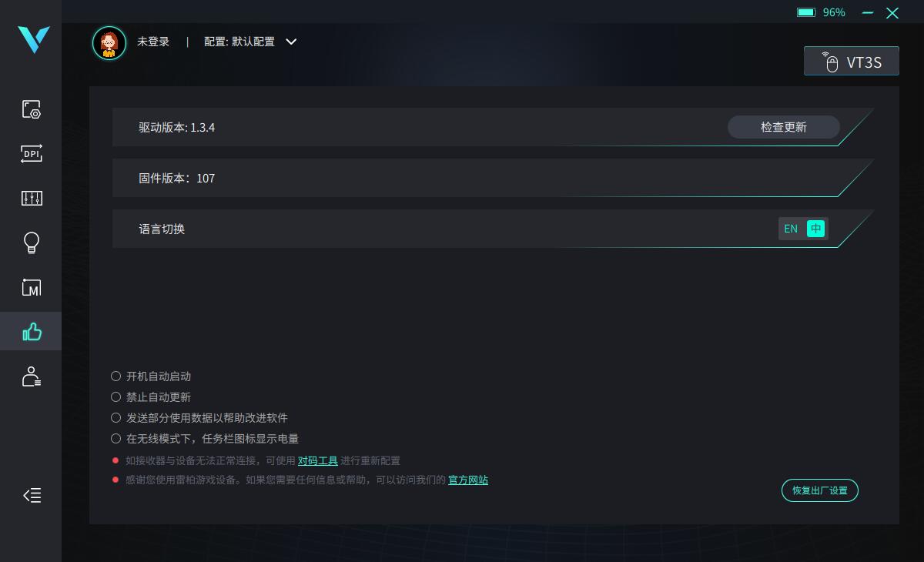
Task: Open the 对码工具 link
Action: (x=318, y=460)
